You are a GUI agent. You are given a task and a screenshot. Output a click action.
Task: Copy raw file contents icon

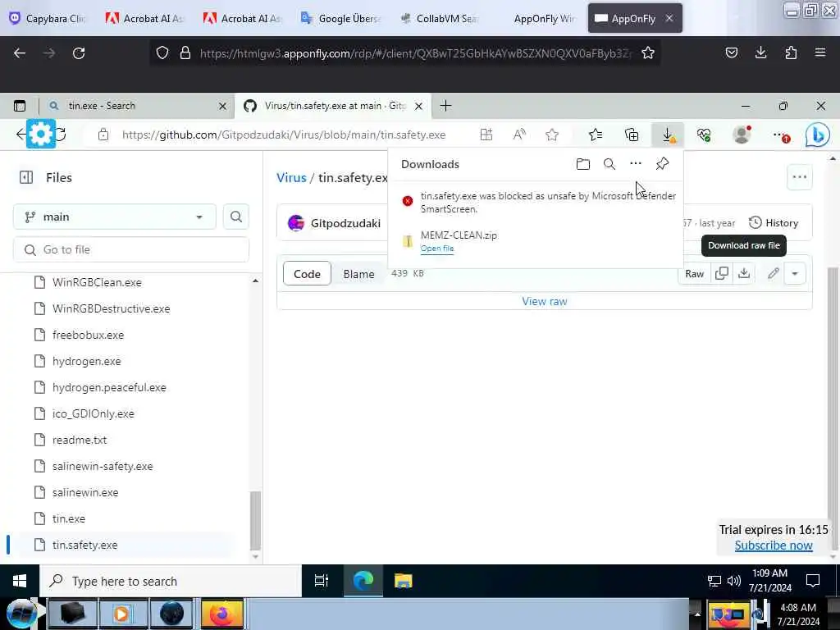coord(722,273)
